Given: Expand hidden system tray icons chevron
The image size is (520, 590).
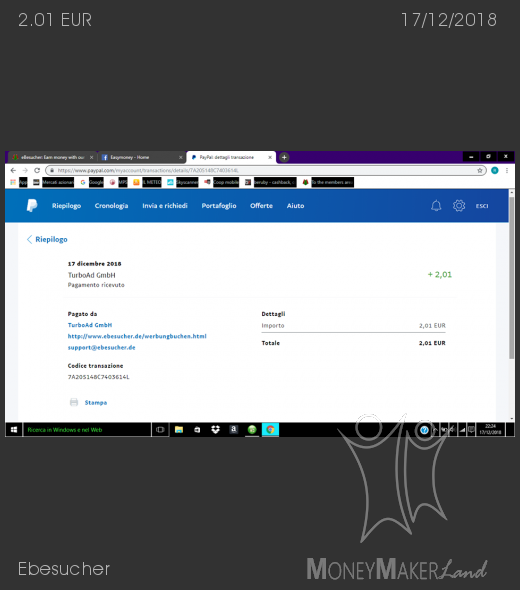Looking at the screenshot, I should coord(435,430).
